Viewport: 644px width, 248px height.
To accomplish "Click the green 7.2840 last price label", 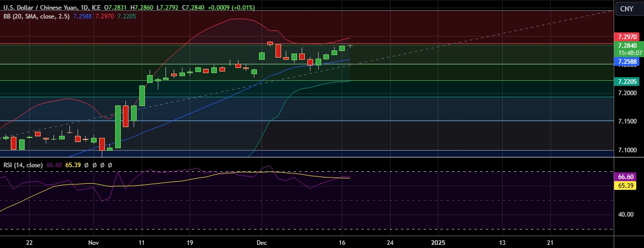I will coord(628,45).
